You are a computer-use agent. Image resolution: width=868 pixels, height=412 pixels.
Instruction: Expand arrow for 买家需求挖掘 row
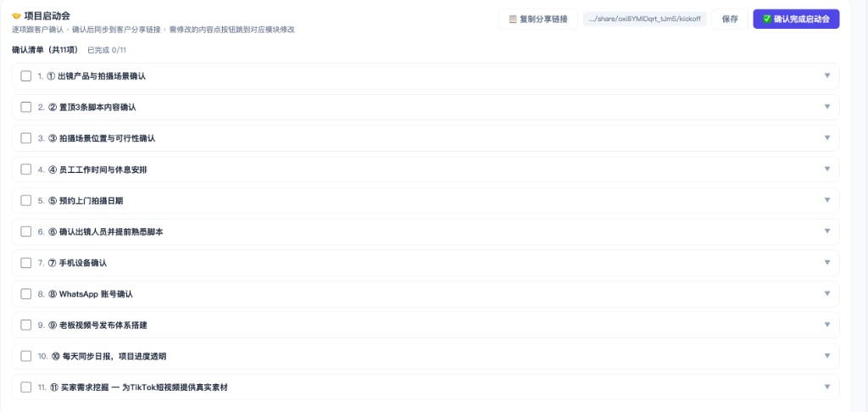pyautogui.click(x=827, y=387)
